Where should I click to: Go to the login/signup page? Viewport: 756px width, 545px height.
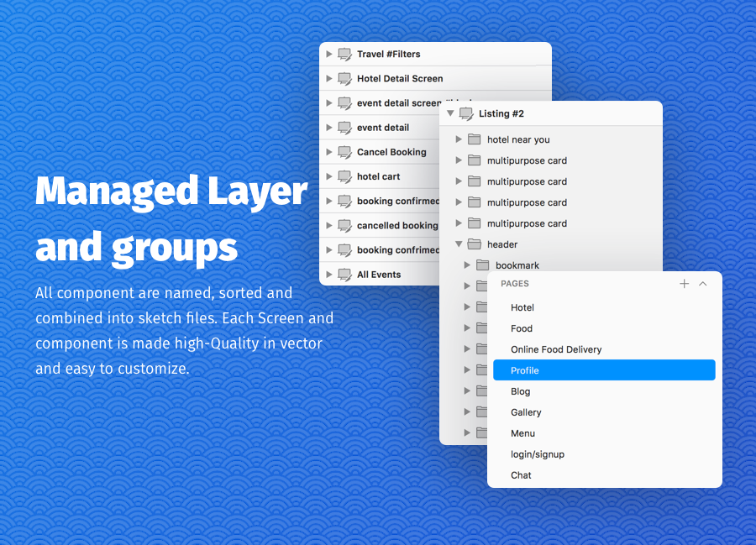[537, 454]
